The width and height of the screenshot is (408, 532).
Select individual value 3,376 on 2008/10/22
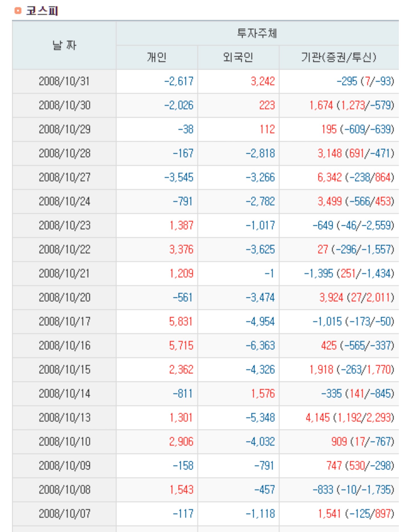point(181,250)
